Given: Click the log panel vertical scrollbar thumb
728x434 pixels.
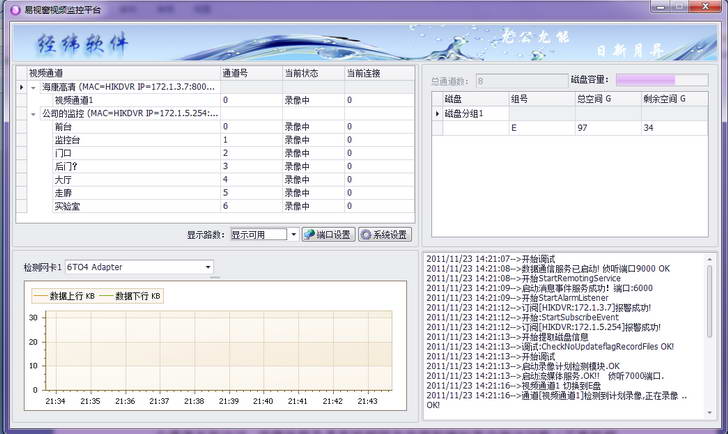Looking at the screenshot, I should coord(709,301).
